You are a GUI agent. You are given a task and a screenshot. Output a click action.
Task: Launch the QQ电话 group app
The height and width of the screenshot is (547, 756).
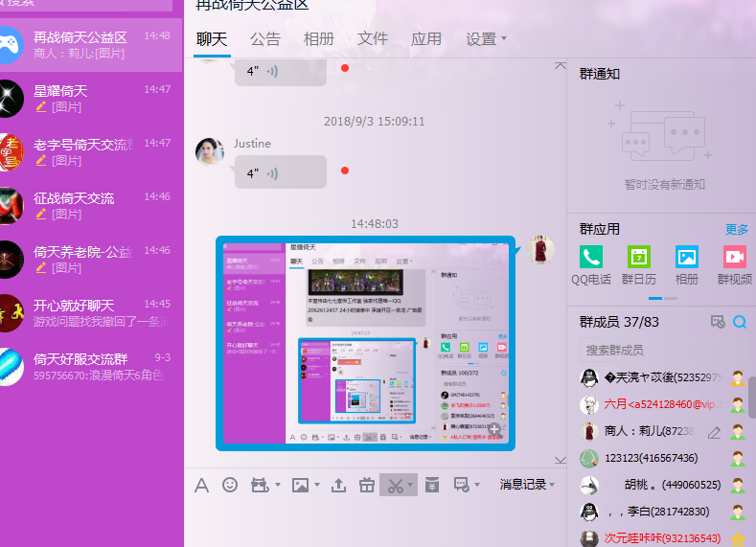pos(591,257)
